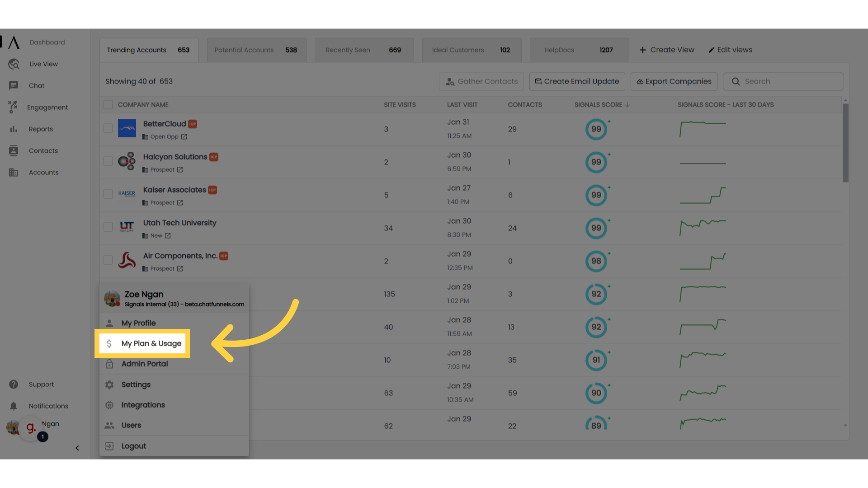Click the Create Email Update button
This screenshot has height=488, width=868.
click(x=577, y=81)
